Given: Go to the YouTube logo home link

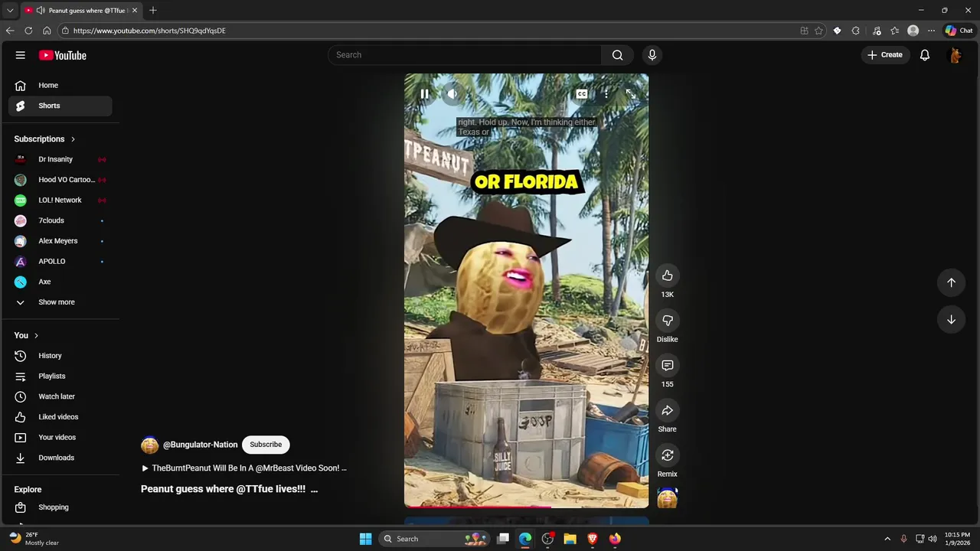Looking at the screenshot, I should (63, 55).
